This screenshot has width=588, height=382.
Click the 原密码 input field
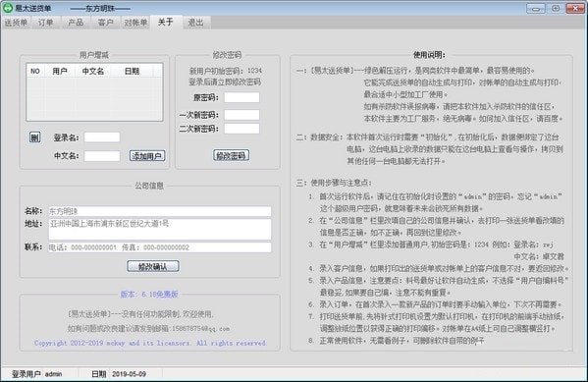tap(241, 97)
